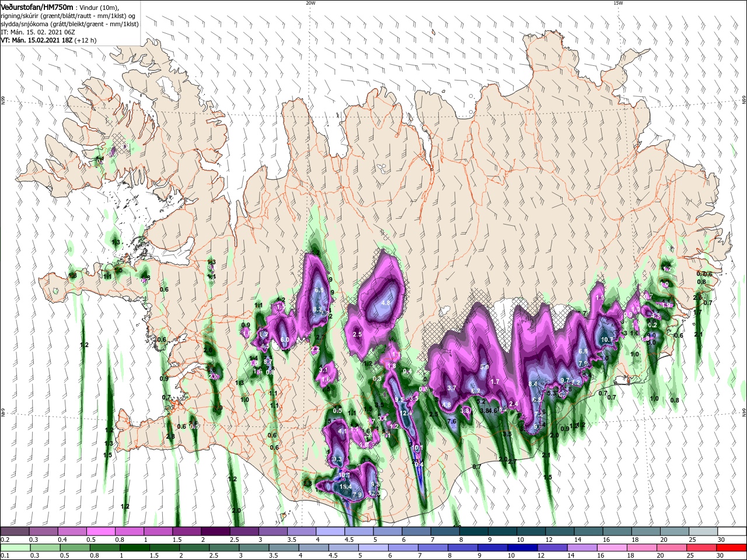Screen dimensions: 747x560
Task: Click the 15W longitude label
Action: pyautogui.click(x=618, y=3)
